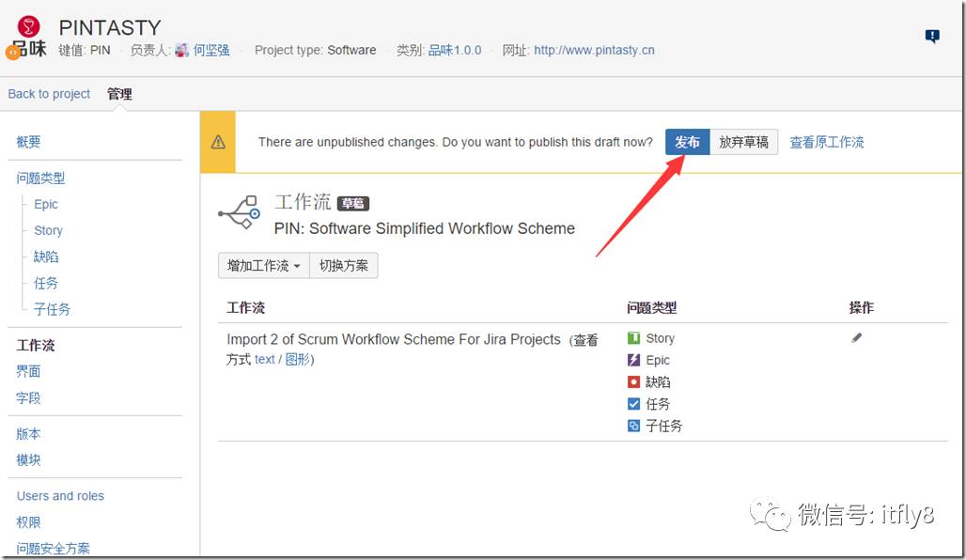Click the 问题类型 column header
Image resolution: width=966 pixels, height=560 pixels.
coord(652,308)
